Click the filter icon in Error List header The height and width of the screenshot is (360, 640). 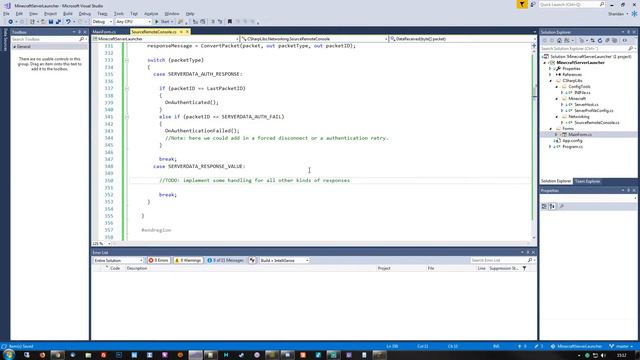(x=524, y=268)
